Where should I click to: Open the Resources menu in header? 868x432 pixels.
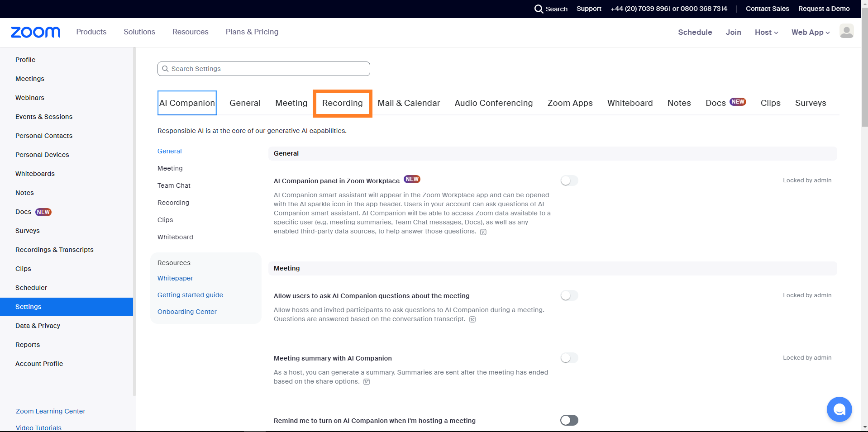[x=191, y=32]
